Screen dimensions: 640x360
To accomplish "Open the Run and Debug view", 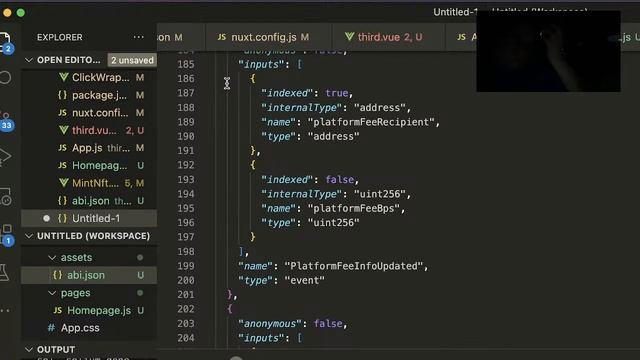I will pos(5,157).
